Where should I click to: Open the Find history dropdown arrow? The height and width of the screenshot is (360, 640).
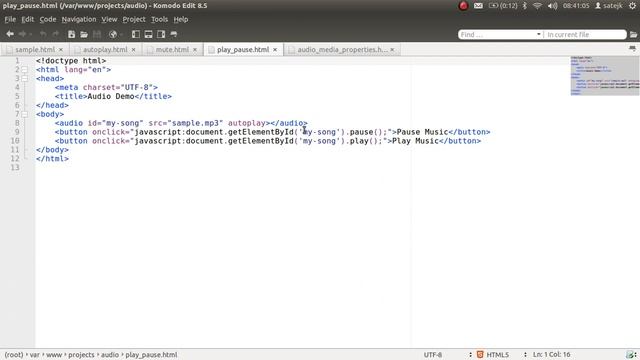(539, 35)
